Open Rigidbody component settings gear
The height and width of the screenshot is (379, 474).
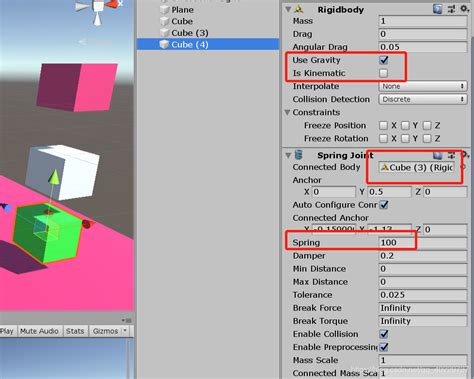pos(465,8)
